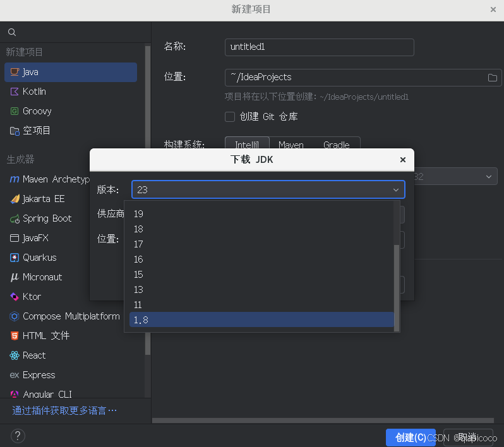Image resolution: width=504 pixels, height=447 pixels.
Task: Select the Java coffee cup icon
Action: click(15, 72)
